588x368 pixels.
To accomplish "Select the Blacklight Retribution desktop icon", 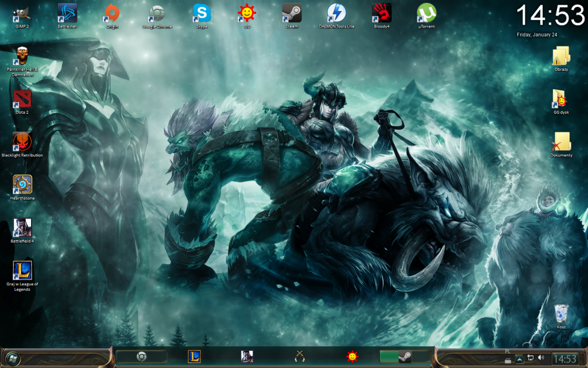I will [22, 145].
